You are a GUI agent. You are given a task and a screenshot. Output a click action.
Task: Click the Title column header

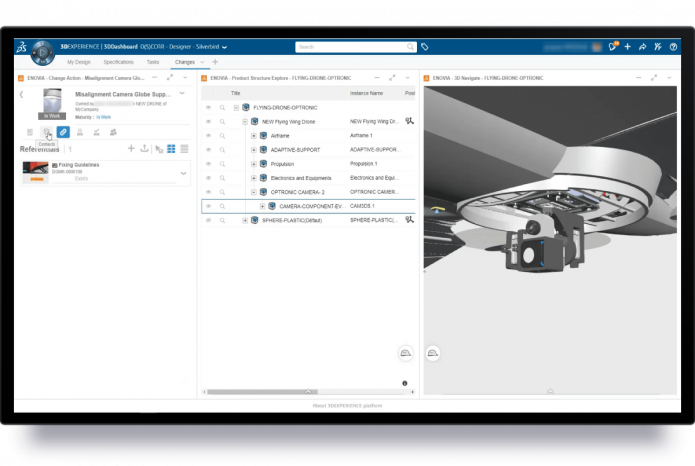coord(235,93)
